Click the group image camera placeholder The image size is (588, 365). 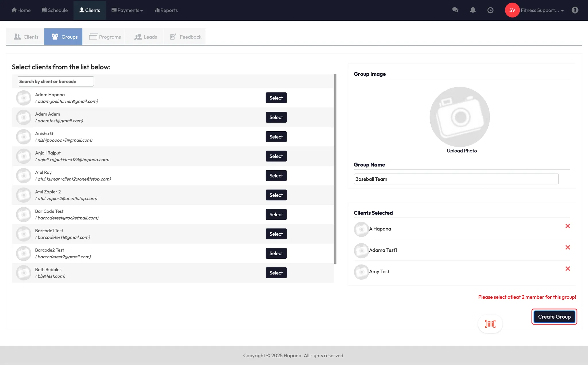(x=460, y=117)
